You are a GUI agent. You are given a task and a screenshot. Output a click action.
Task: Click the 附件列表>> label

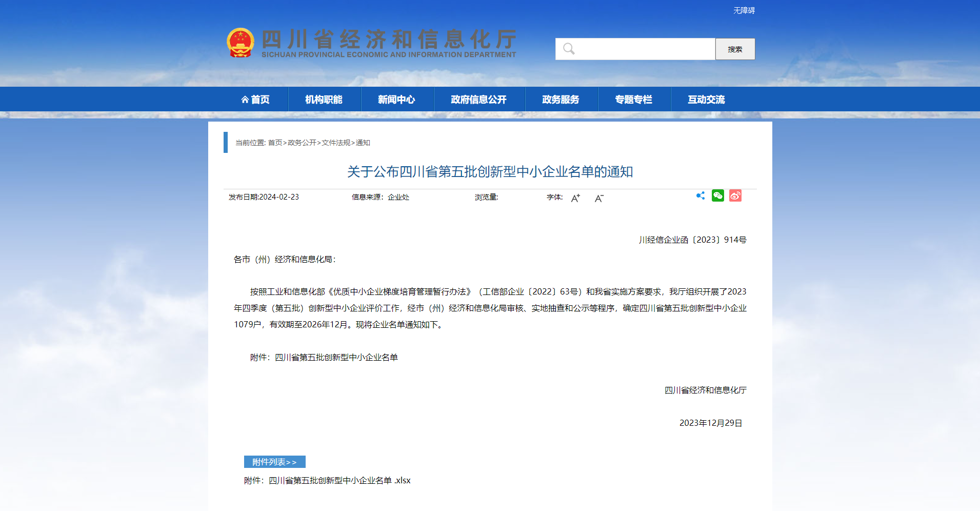pyautogui.click(x=275, y=462)
